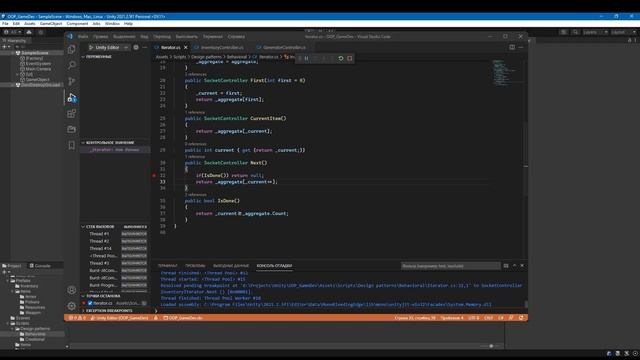This screenshot has height=360, width=640.
Task: Open Unity search magnifier in the toolbar
Action: coord(576,32)
